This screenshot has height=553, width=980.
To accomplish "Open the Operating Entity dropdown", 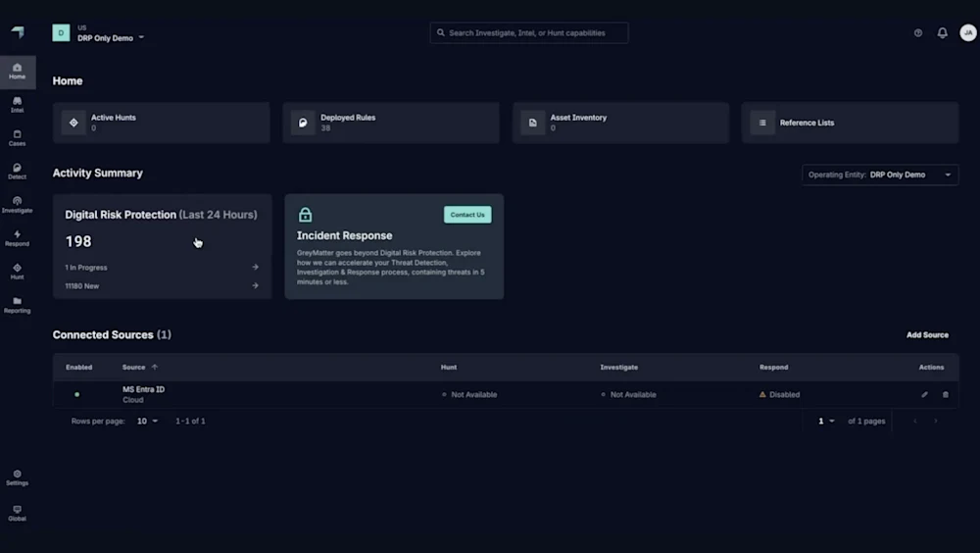I will [879, 175].
